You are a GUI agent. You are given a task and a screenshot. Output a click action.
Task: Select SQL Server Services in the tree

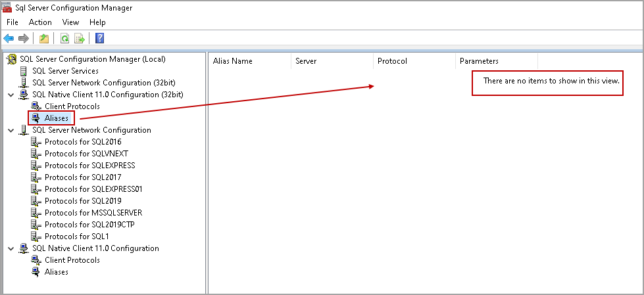click(65, 71)
